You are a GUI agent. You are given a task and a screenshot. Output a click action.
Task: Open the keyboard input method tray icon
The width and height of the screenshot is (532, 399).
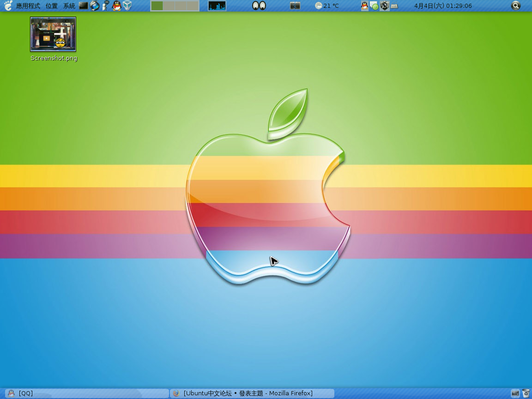[x=394, y=6]
